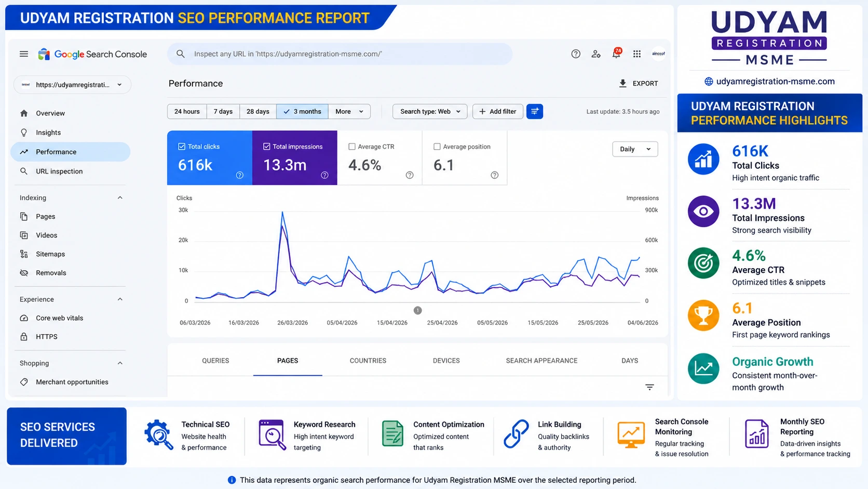Switch to the PAGES tab
Screen dimensions: 868x489
coord(288,361)
